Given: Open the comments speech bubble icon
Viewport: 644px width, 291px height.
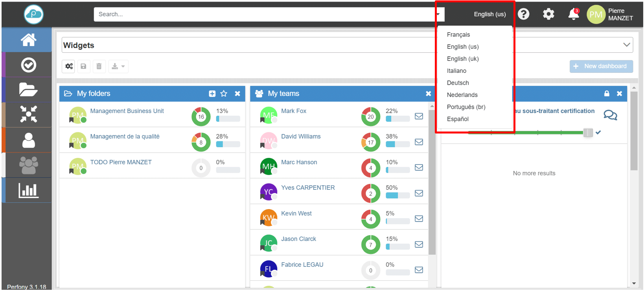Looking at the screenshot, I should (x=610, y=115).
